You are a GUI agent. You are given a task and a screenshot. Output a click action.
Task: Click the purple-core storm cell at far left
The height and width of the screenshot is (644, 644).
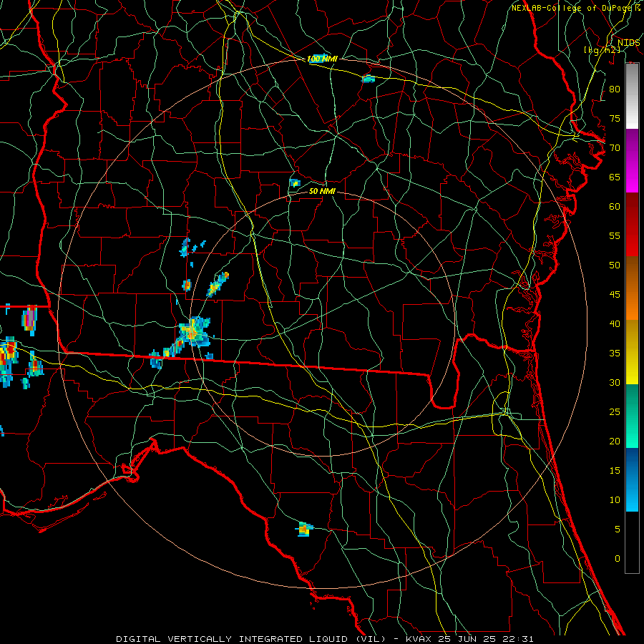click(x=29, y=320)
